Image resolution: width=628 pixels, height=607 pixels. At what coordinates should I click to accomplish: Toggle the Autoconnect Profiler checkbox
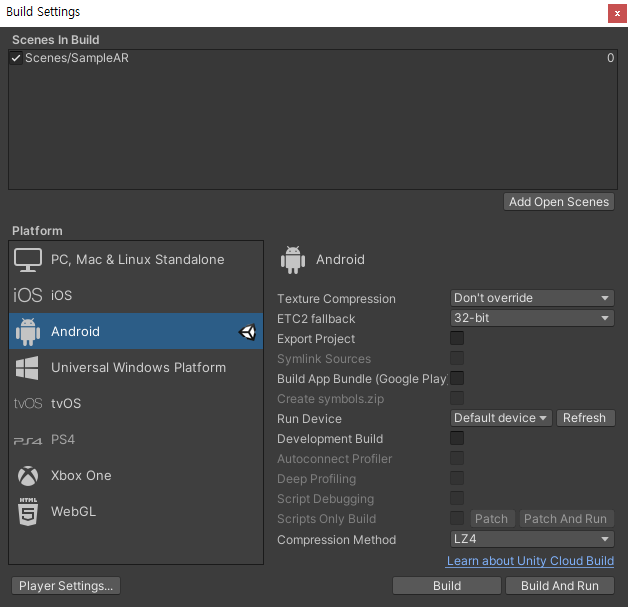(457, 458)
